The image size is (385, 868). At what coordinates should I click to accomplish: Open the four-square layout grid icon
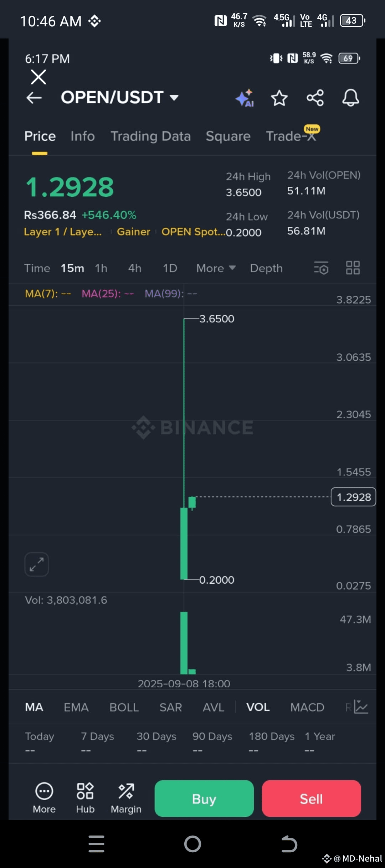(x=353, y=268)
